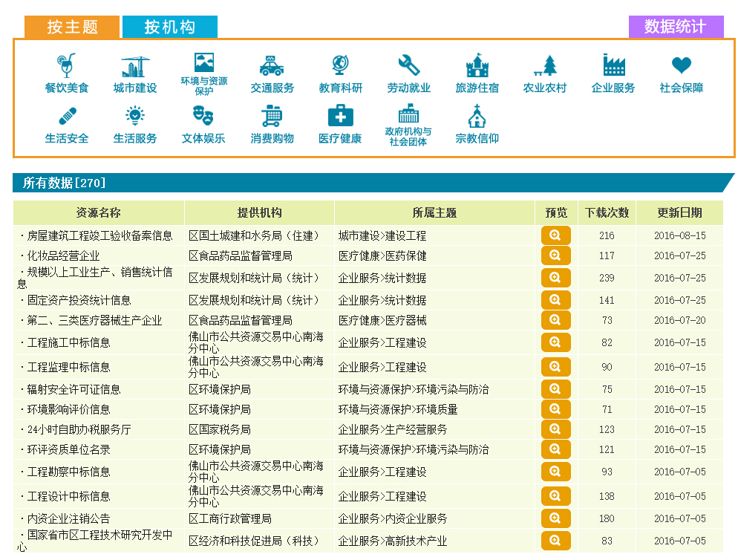Open 内资企业注销公告 resource link
The height and width of the screenshot is (560, 738).
68,518
